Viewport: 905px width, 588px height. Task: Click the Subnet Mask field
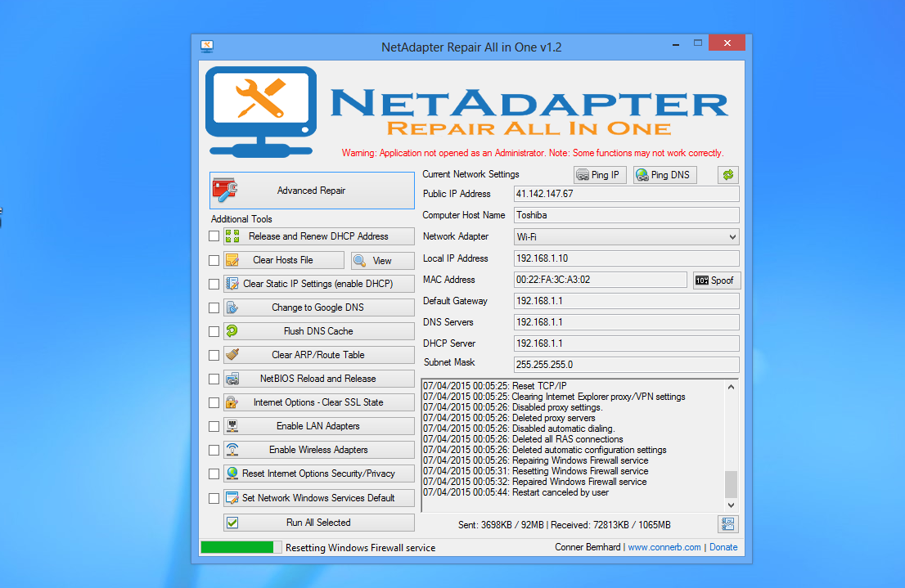[x=626, y=365]
